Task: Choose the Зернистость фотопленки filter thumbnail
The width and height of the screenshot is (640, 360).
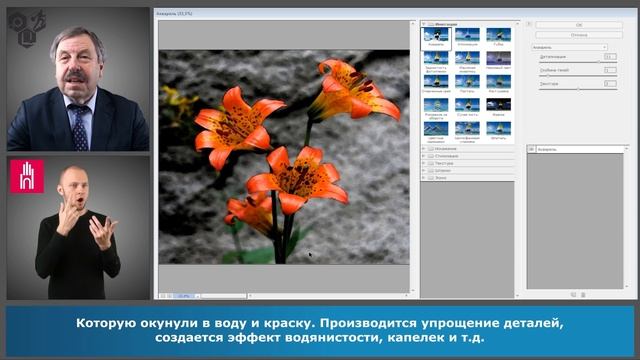Action: coord(436,58)
